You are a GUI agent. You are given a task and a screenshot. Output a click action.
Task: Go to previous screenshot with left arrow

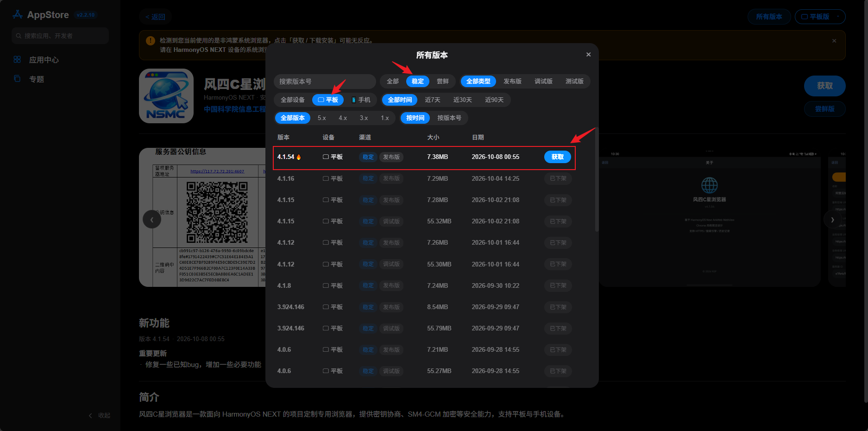pyautogui.click(x=151, y=219)
